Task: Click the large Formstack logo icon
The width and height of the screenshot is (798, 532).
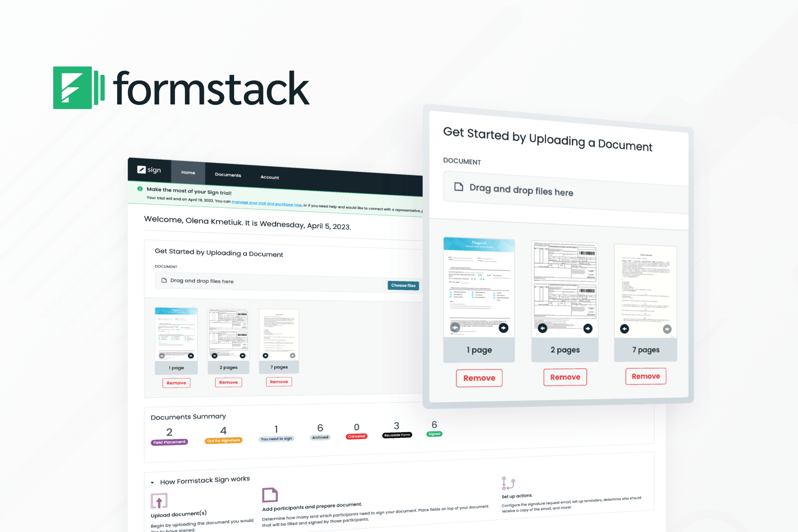Action: tap(79, 87)
